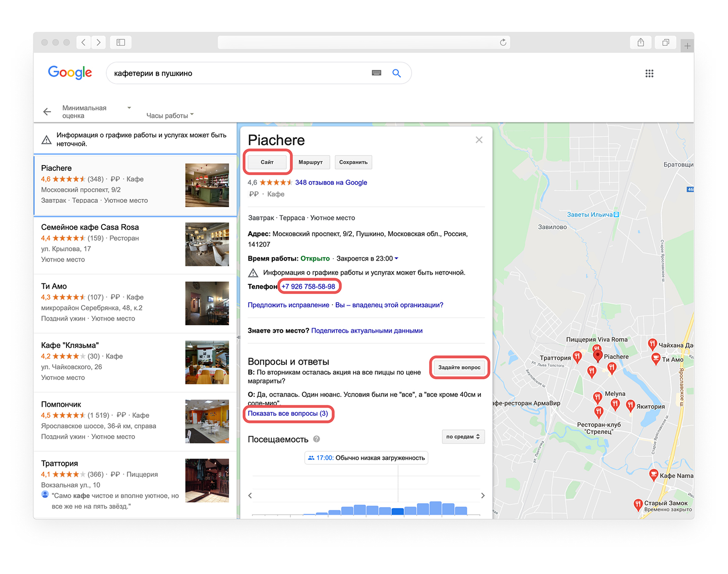
Task: Toggle the browser sidebar icon
Action: click(x=121, y=43)
